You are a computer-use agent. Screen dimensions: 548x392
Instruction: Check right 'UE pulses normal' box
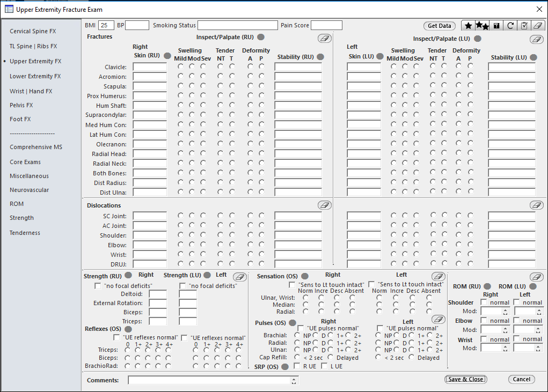tap(301, 329)
